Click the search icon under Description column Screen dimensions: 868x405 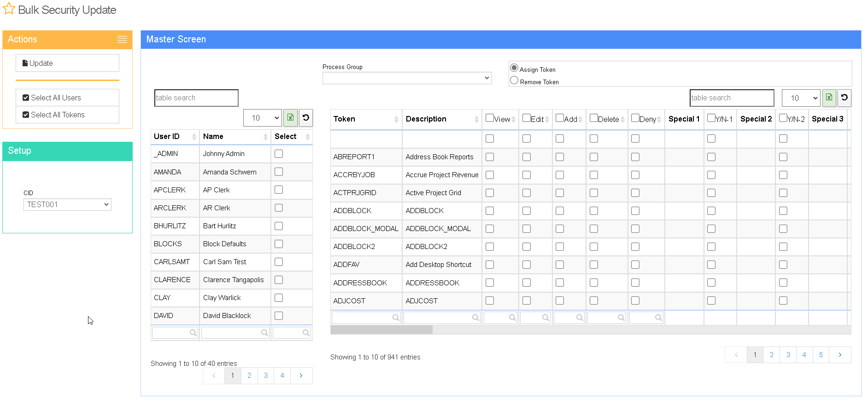click(475, 318)
